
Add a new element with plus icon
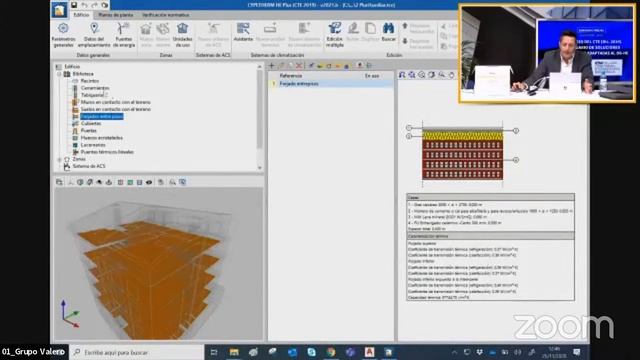pyautogui.click(x=271, y=65)
